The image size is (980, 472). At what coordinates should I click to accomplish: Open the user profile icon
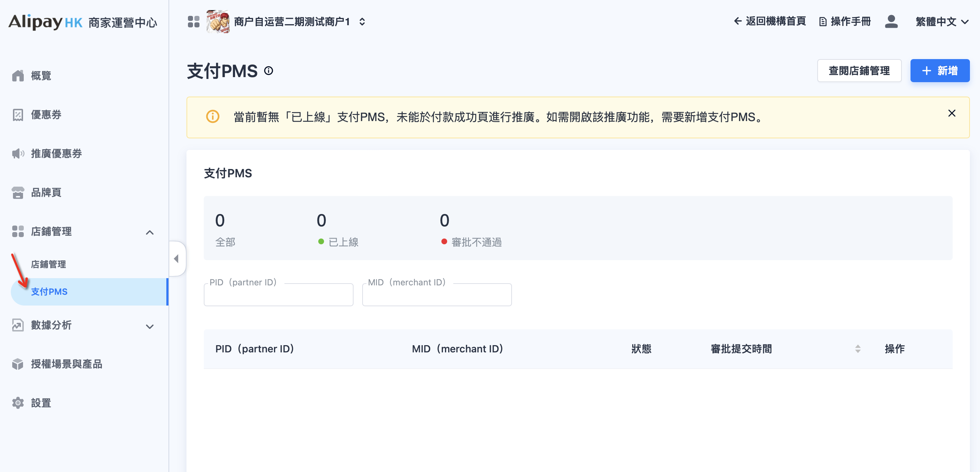(x=891, y=21)
